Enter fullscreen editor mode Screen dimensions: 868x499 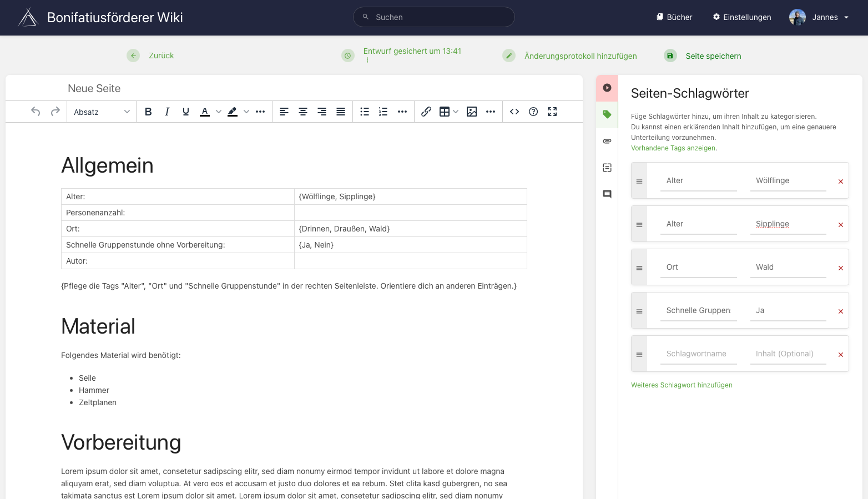coord(552,112)
